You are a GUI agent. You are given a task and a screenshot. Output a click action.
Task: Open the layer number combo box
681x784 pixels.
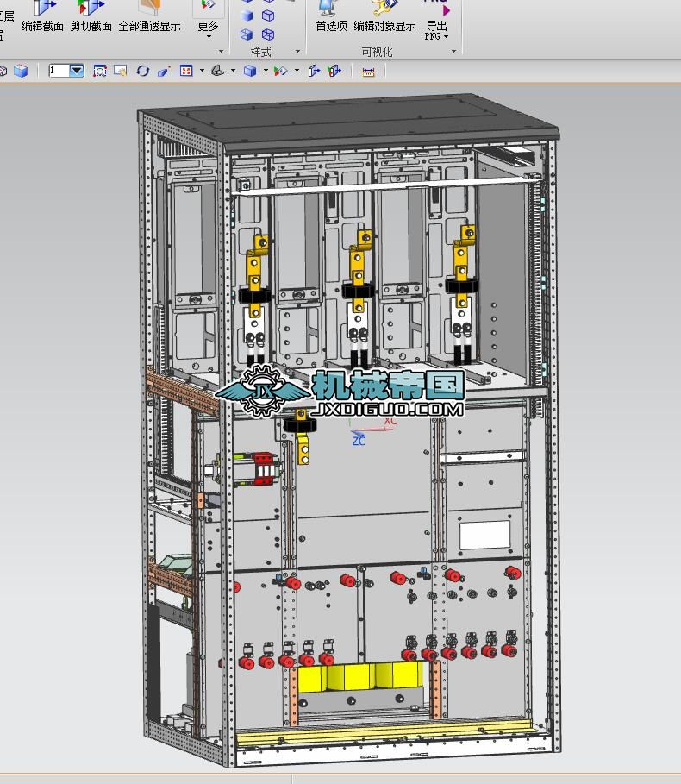pos(77,71)
